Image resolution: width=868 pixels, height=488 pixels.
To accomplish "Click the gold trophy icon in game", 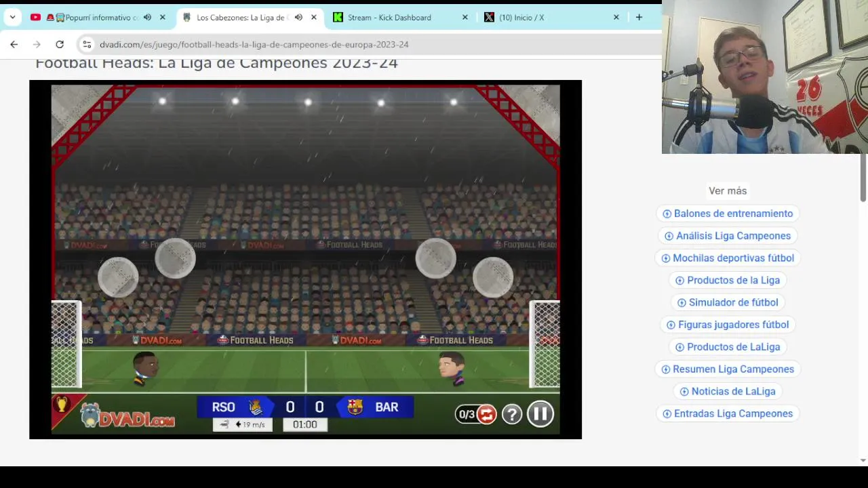I will [62, 405].
